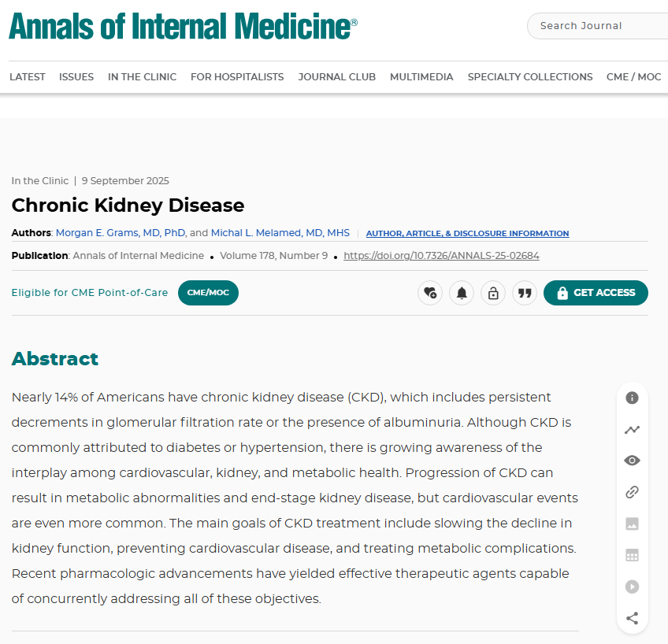Open JOURNAL CLUB menu item
Image resolution: width=668 pixels, height=644 pixels.
click(x=336, y=77)
